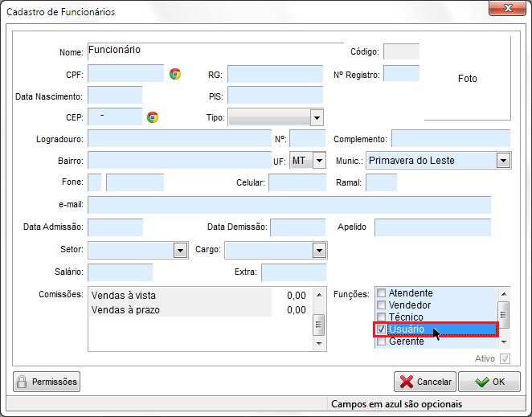Tick the Gerente checkbox

(382, 341)
